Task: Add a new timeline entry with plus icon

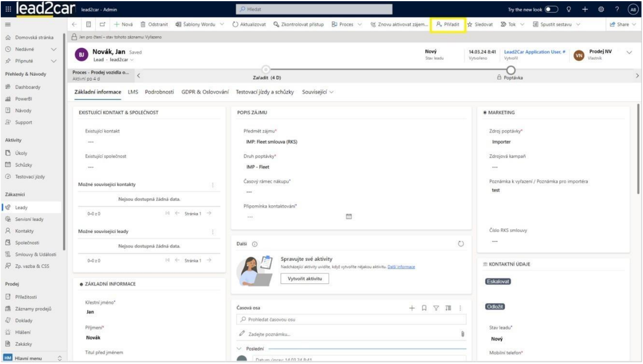Action: coord(412,308)
